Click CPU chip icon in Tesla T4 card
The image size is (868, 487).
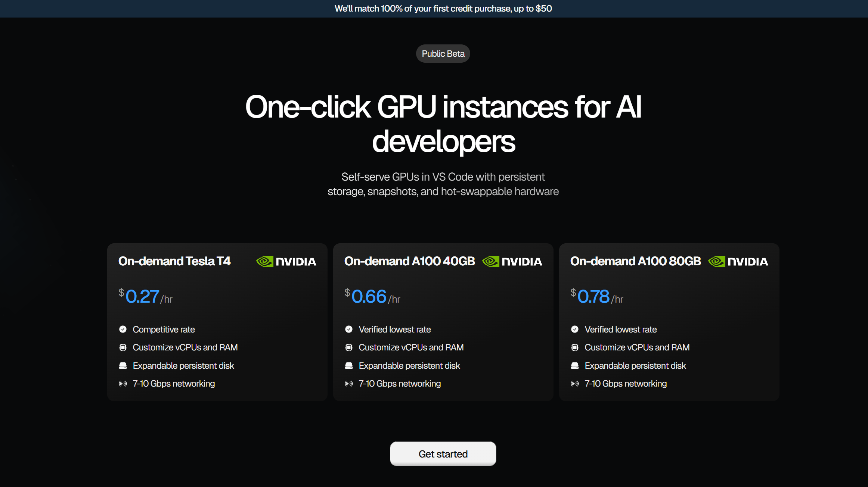click(123, 347)
